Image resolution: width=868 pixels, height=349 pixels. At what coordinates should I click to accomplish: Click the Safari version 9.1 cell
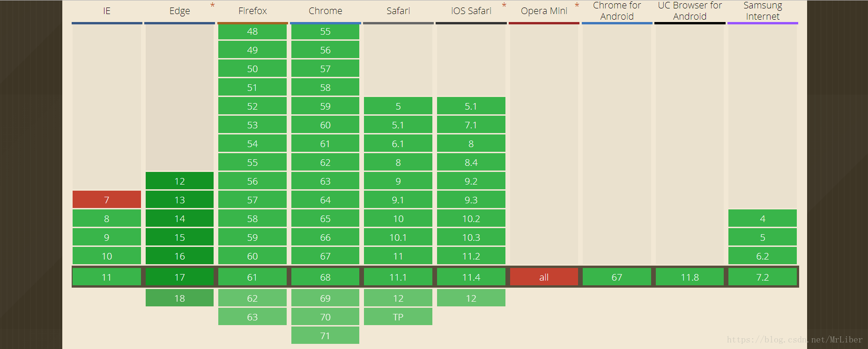pyautogui.click(x=398, y=200)
